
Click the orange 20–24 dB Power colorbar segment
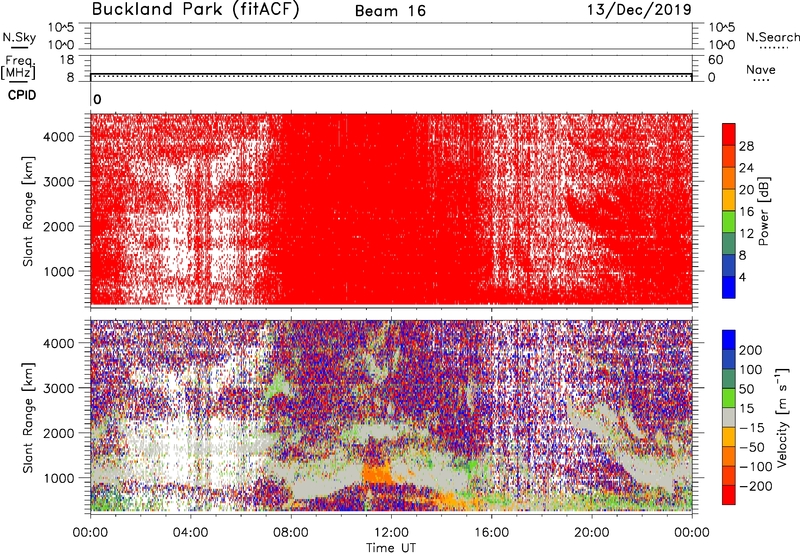729,178
